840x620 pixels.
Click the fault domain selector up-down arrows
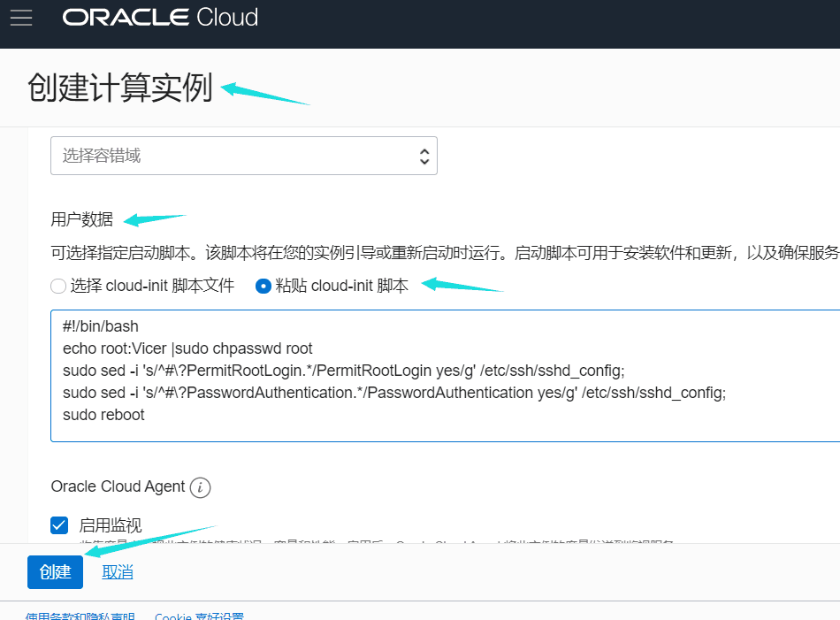tap(424, 157)
